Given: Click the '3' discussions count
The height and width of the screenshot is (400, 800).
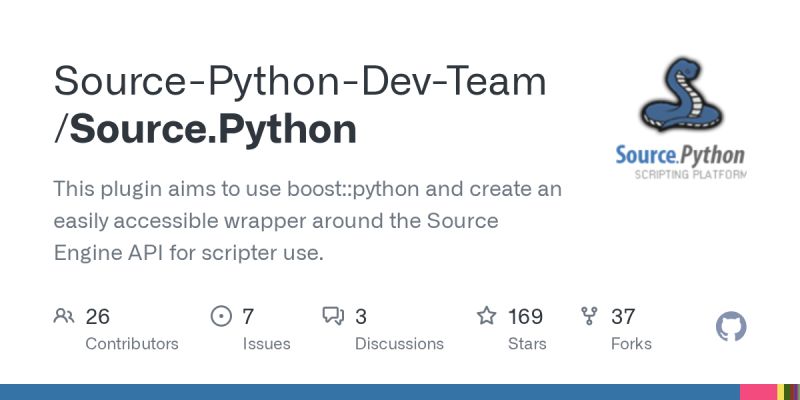Looking at the screenshot, I should [x=361, y=317].
